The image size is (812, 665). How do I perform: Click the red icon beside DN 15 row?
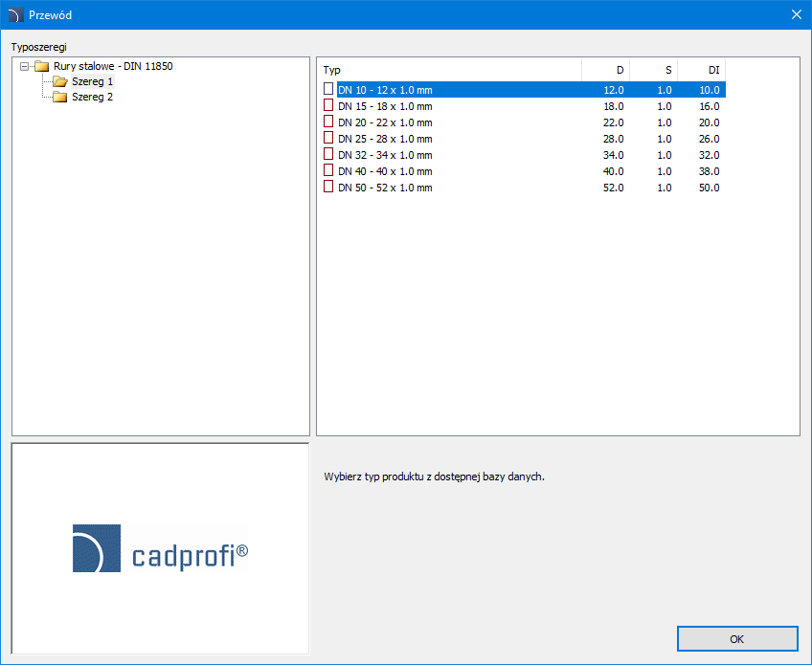tap(328, 106)
